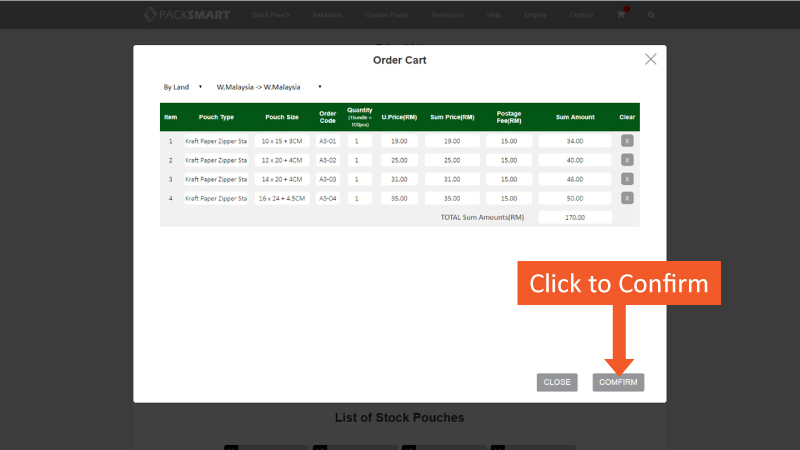Open the Stock Pouch menu
The image size is (800, 450).
271,15
